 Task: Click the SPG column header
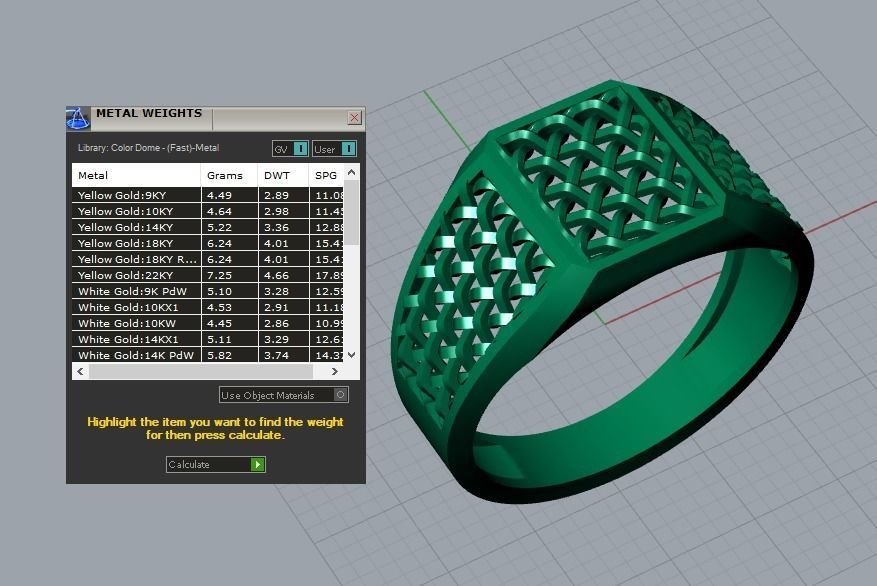(326, 176)
